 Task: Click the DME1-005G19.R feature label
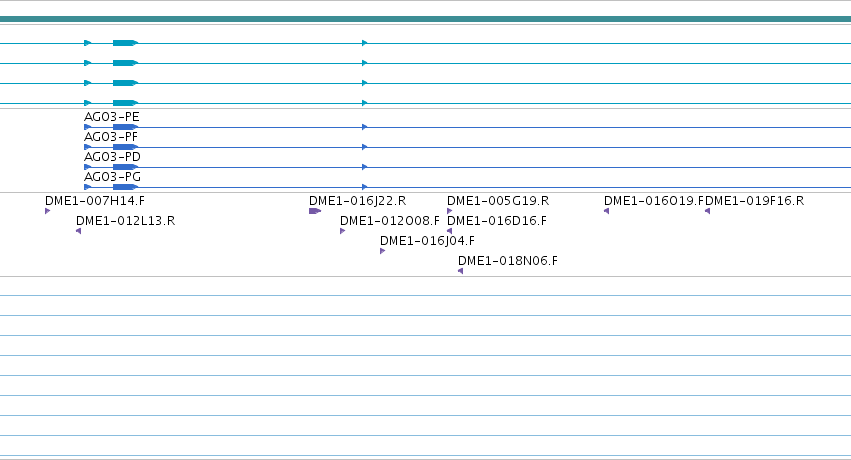[498, 201]
